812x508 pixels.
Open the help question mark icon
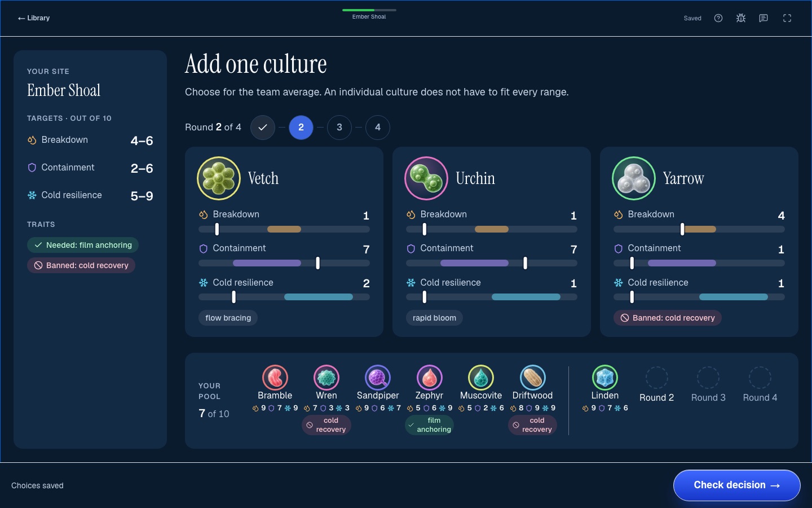pyautogui.click(x=718, y=18)
